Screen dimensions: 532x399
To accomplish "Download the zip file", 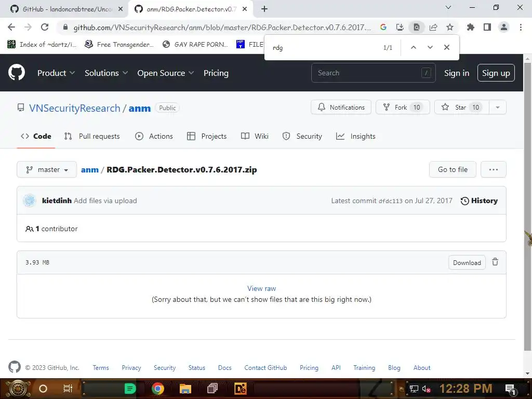I will point(467,262).
